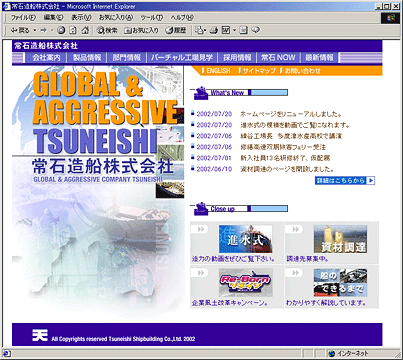Open the Re-Born campaign thumbnail

(245, 283)
